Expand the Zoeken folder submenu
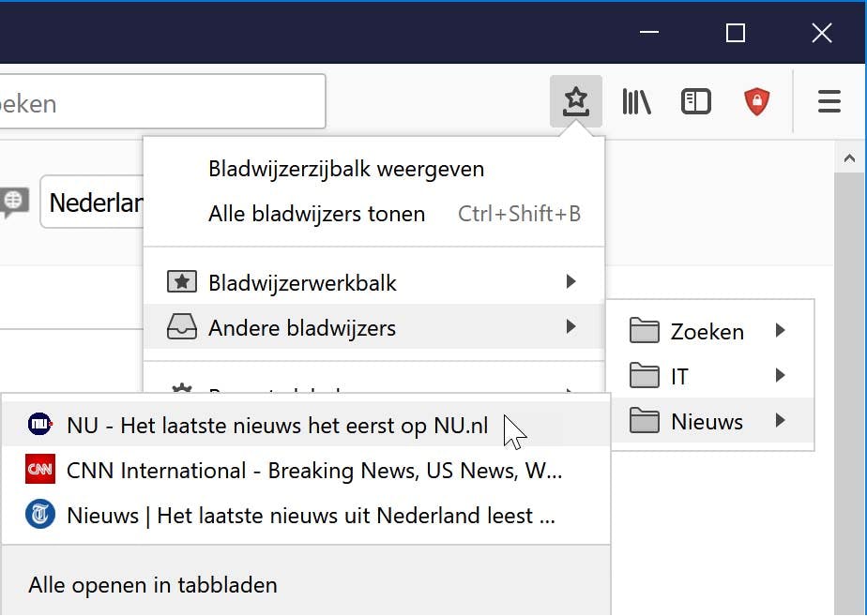The height and width of the screenshot is (616, 867). [x=708, y=331]
